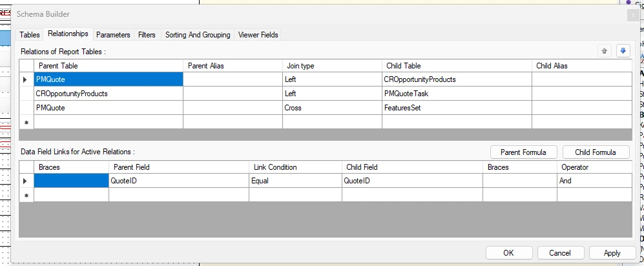This screenshot has height=266, width=644.
Task: Switch to the Tables tab
Action: coord(30,35)
